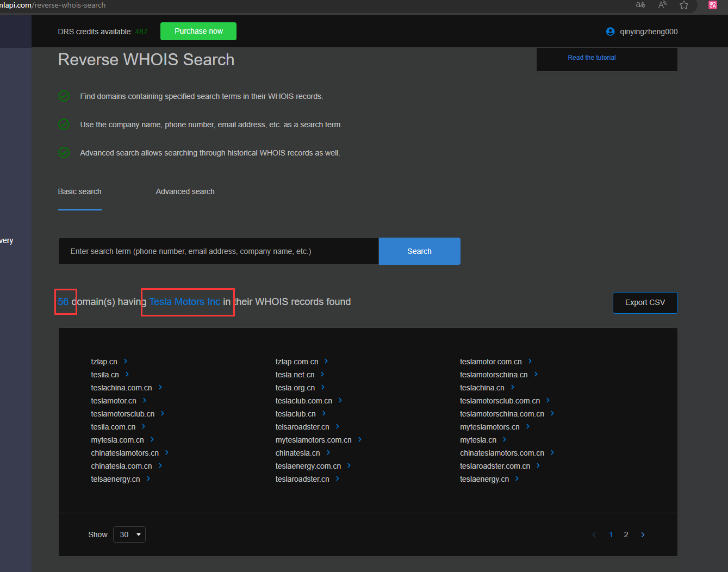Click the Tesla Motors Inc search term link
728x572 pixels.
185,302
